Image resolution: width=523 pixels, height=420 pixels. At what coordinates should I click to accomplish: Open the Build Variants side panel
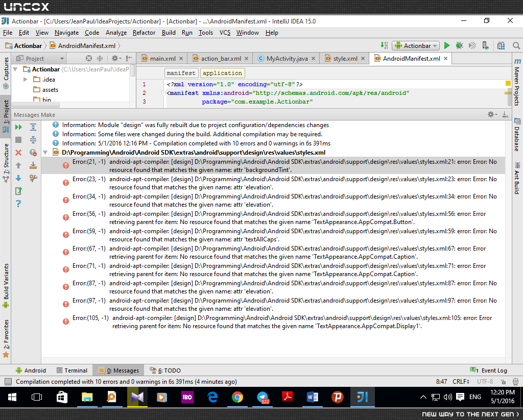pos(6,285)
